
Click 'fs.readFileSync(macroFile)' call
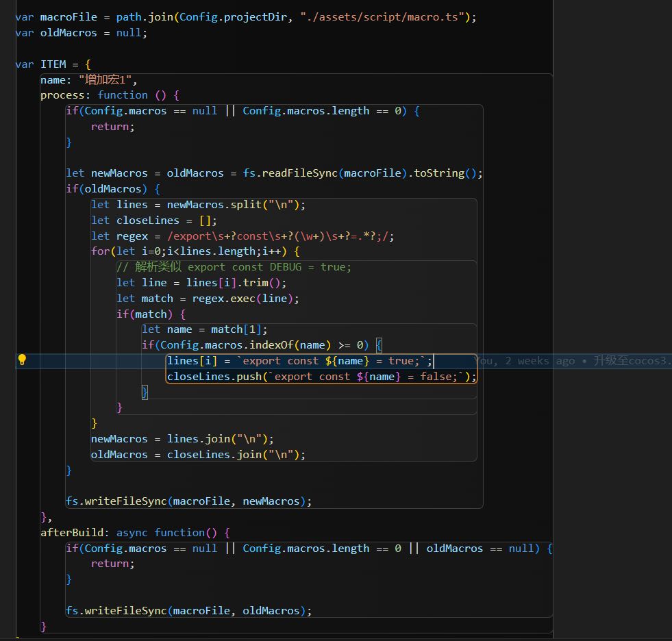[325, 173]
